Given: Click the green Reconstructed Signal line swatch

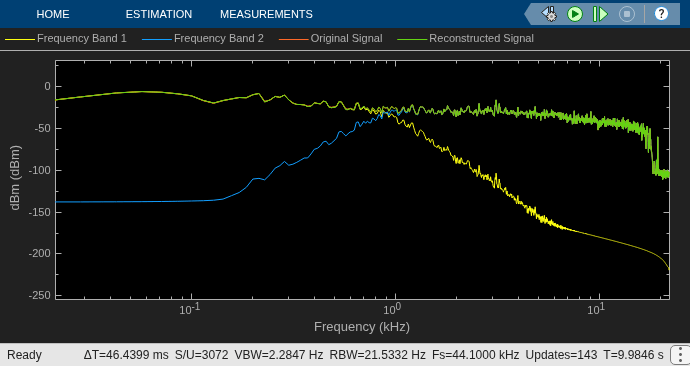Looking at the screenshot, I should [412, 39].
